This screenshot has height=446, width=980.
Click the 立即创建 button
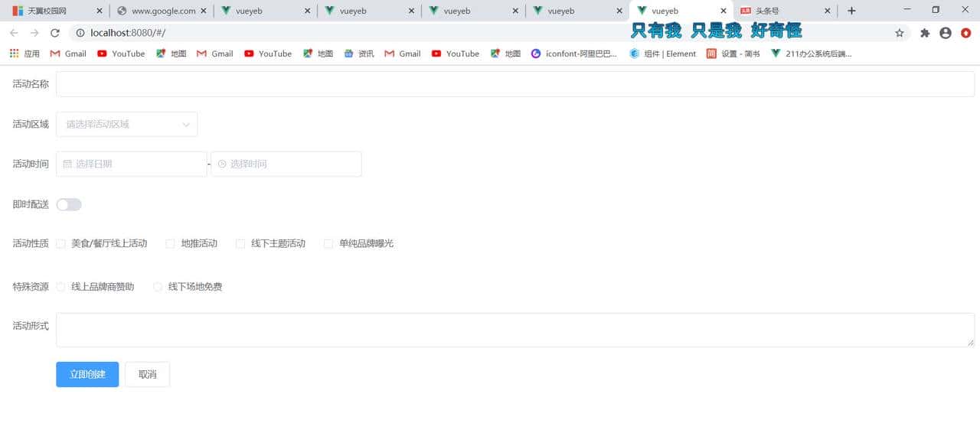(87, 374)
